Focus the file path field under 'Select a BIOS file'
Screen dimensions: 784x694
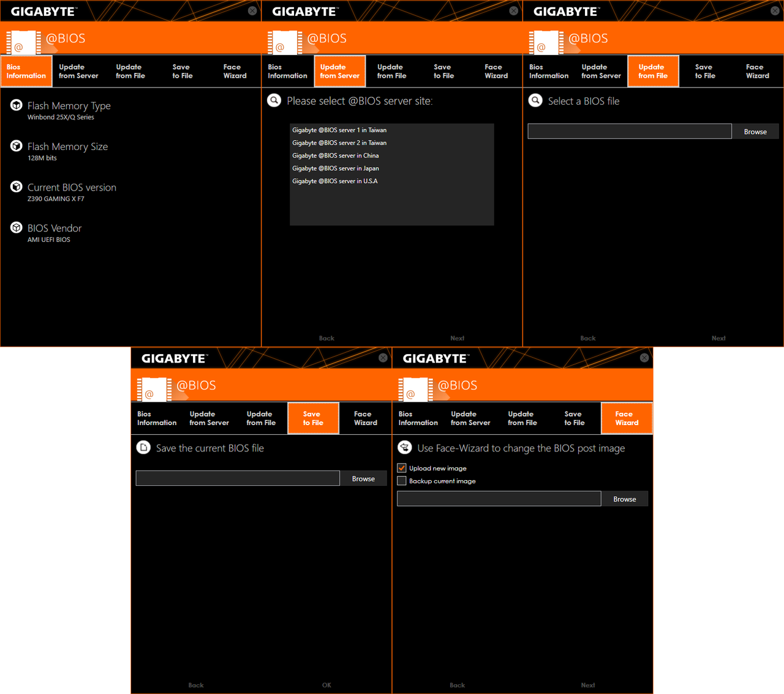pyautogui.click(x=630, y=131)
